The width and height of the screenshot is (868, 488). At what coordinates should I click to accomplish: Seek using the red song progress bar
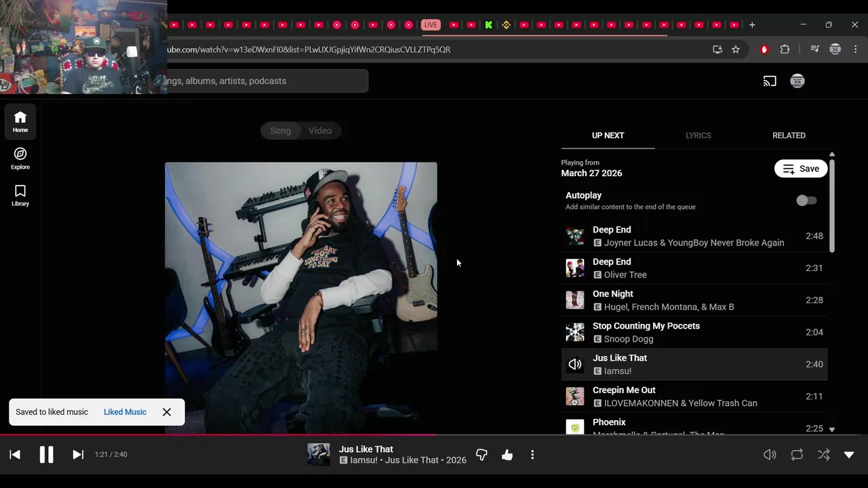click(x=434, y=435)
